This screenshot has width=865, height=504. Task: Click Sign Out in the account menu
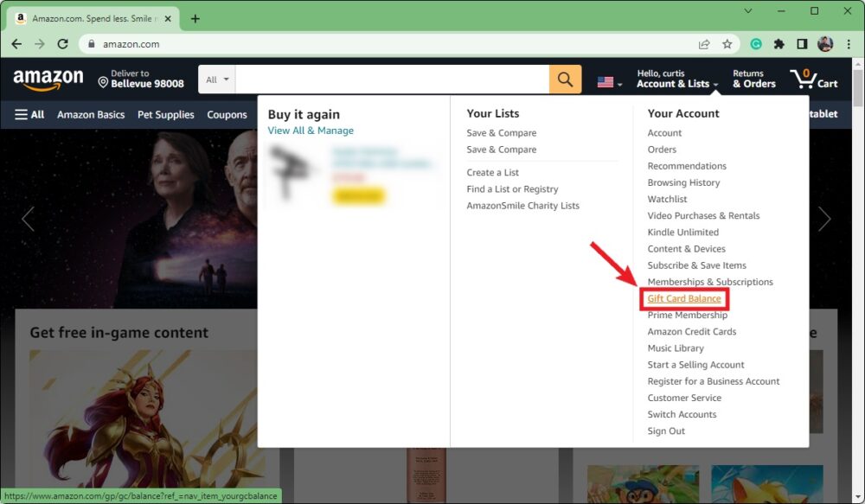pos(666,431)
